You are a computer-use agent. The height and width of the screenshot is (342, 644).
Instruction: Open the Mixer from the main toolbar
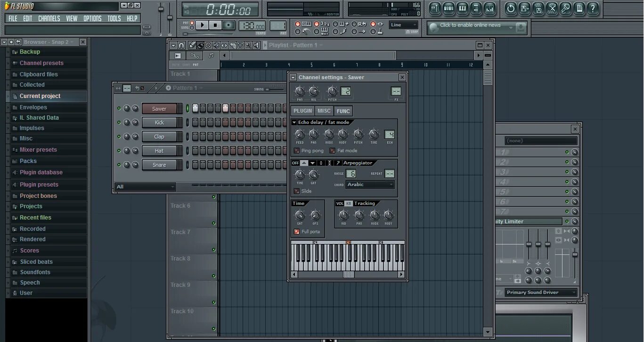[x=489, y=8]
